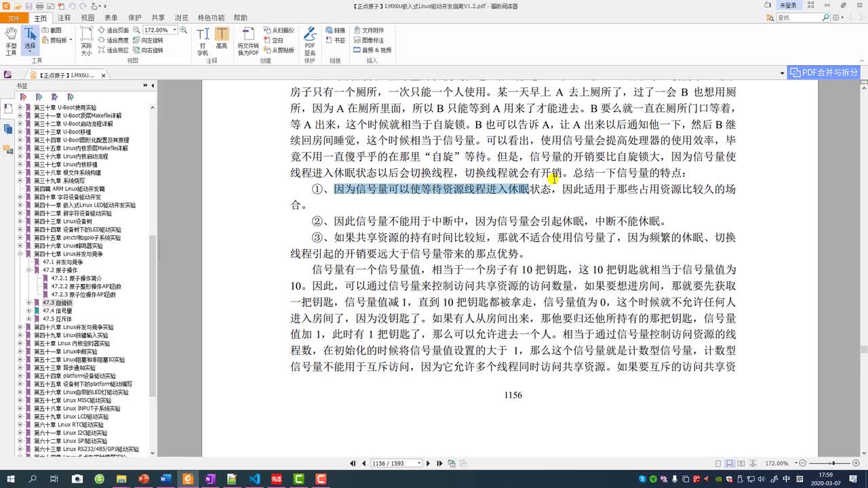Insert a Link (链接)
Viewport: 868px width, 488px height.
(335, 30)
